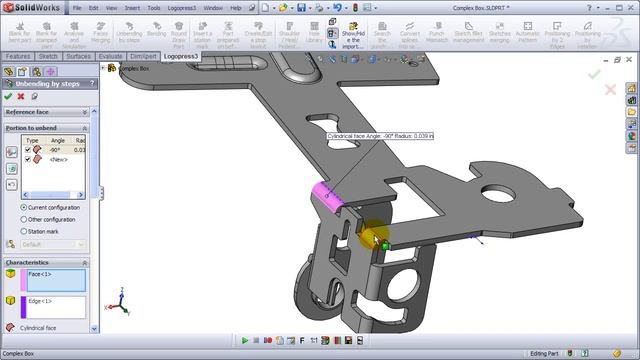Click Convert splines tool
The image size is (640, 360).
[x=409, y=34]
